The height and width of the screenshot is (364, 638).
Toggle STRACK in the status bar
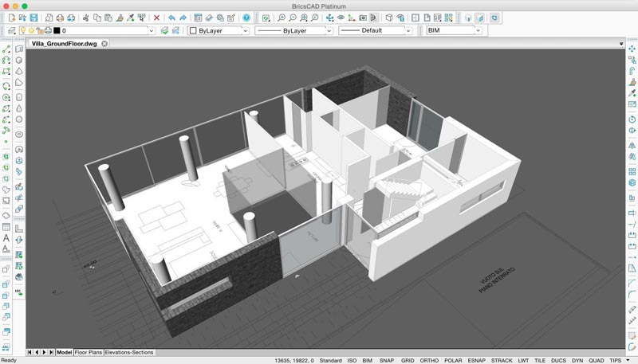coord(502,360)
